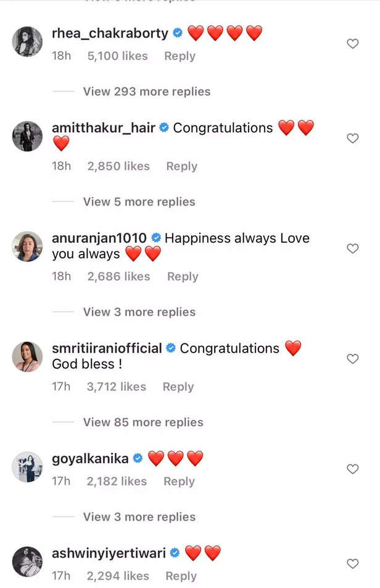Reply to smritiiraniofficial's comment
The height and width of the screenshot is (588, 380).
[x=178, y=387]
